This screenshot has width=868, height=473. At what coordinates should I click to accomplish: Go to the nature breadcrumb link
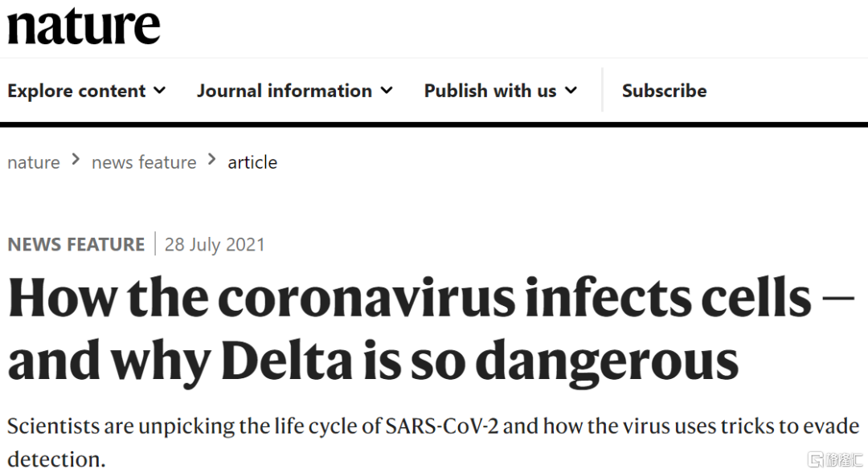point(34,162)
